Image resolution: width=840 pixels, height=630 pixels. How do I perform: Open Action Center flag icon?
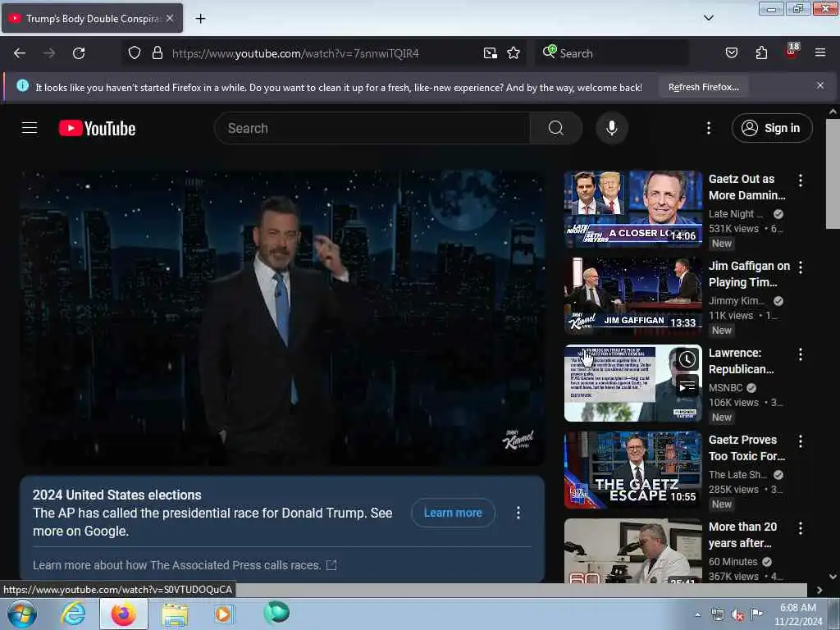click(x=756, y=614)
